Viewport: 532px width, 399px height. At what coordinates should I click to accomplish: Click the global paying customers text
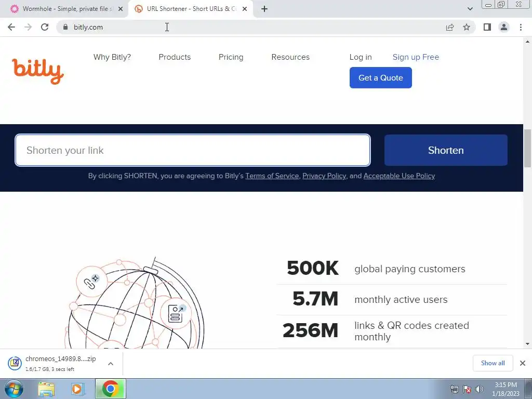click(x=410, y=269)
